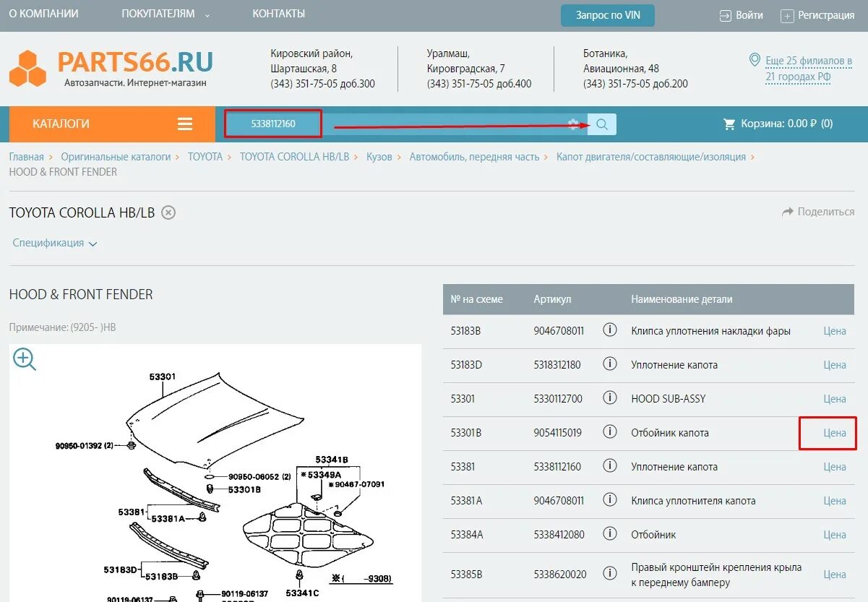
Task: Go to Кузов breadcrumb
Action: [x=379, y=157]
